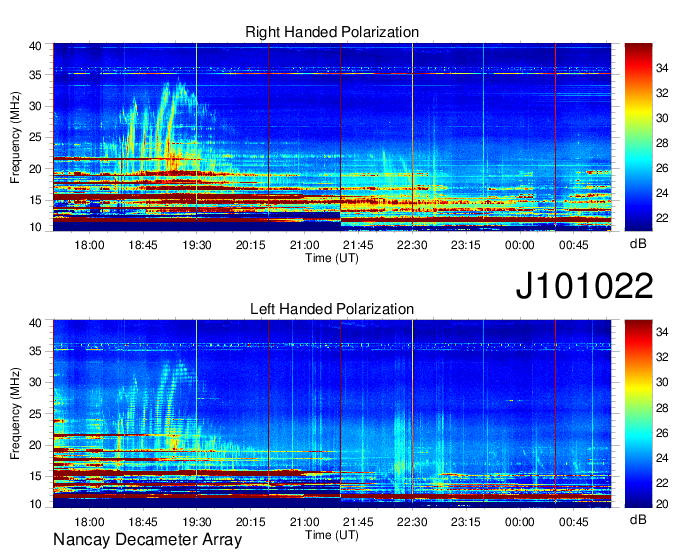The width and height of the screenshot is (680, 552).
Task: Click the 00:00 time tick under Right Handed plot
Action: tap(520, 245)
